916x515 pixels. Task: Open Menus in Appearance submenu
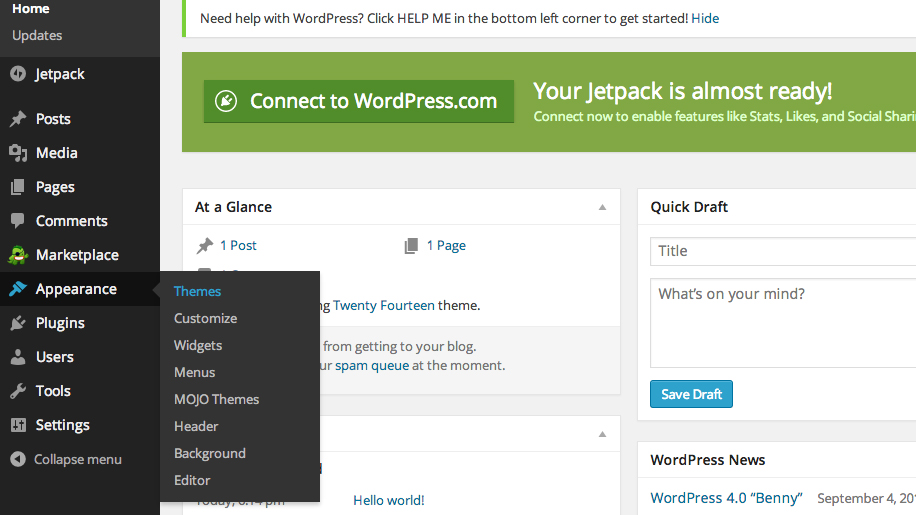[x=195, y=372]
